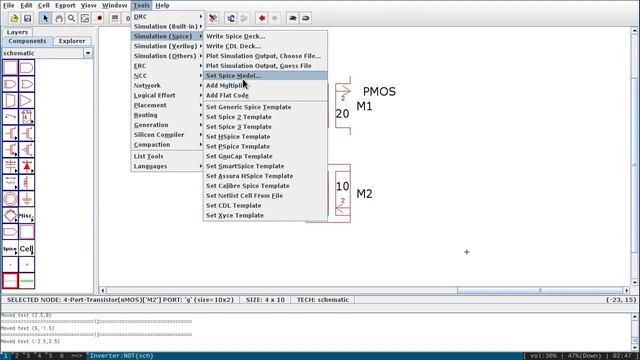Viewport: 640px width, 360px height.
Task: Open the Cell menu
Action: click(x=44, y=5)
